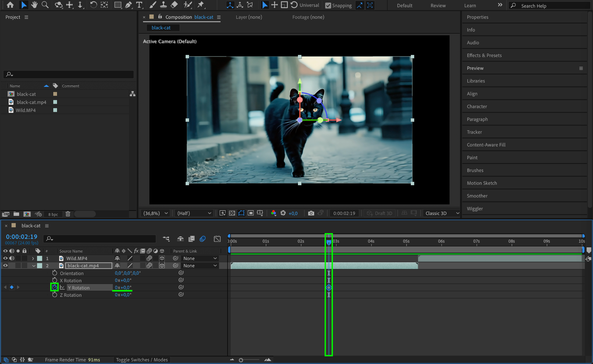This screenshot has width=593, height=364.
Task: Switch to the Review workspace
Action: click(438, 6)
